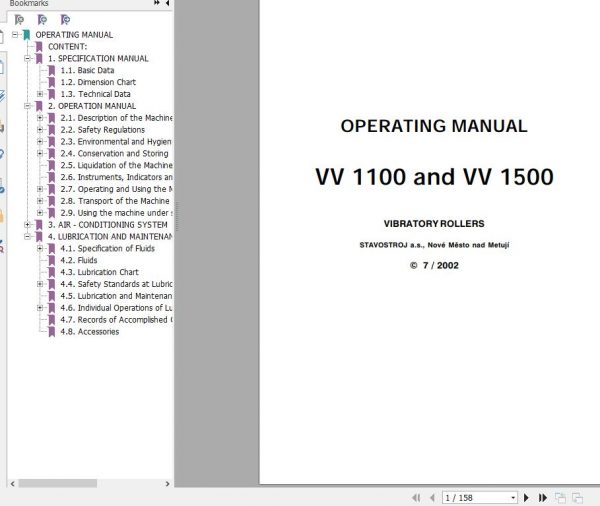This screenshot has height=506, width=600.
Task: Go to the previous page
Action: pos(432,498)
